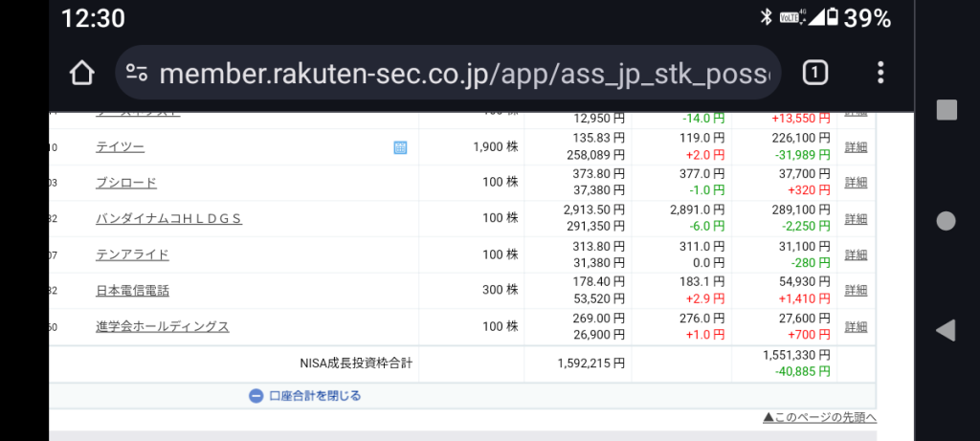Select the 1,900 株 quantity cell

pos(496,147)
